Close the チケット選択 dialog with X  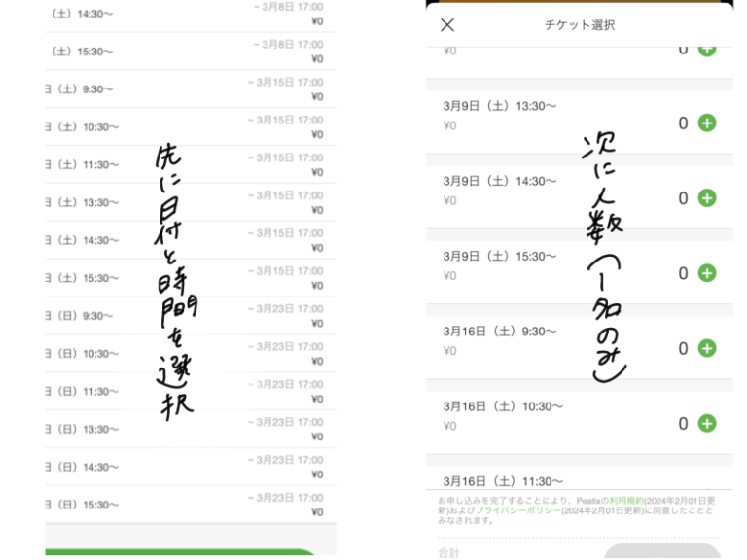click(x=447, y=25)
